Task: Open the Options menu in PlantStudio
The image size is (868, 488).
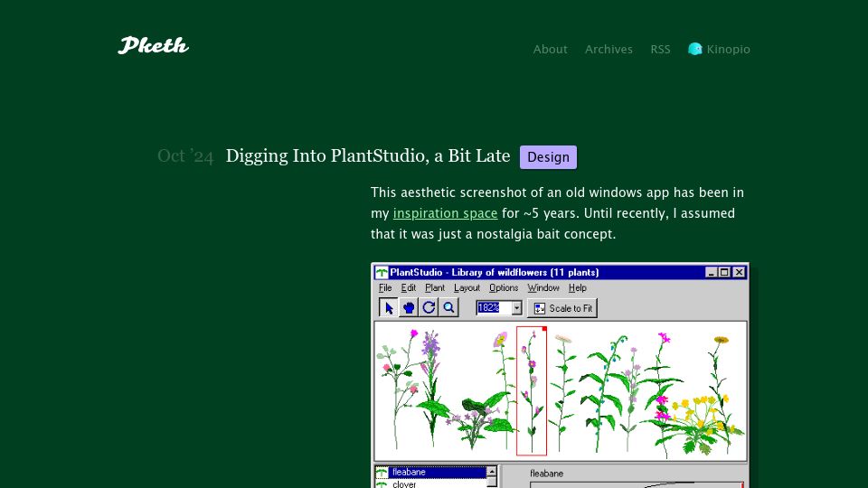Action: [x=504, y=287]
